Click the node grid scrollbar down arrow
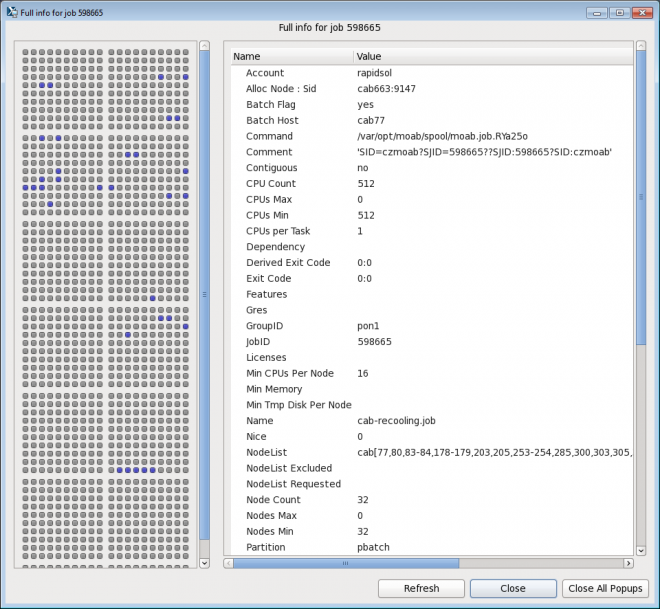660x609 pixels. [205, 563]
